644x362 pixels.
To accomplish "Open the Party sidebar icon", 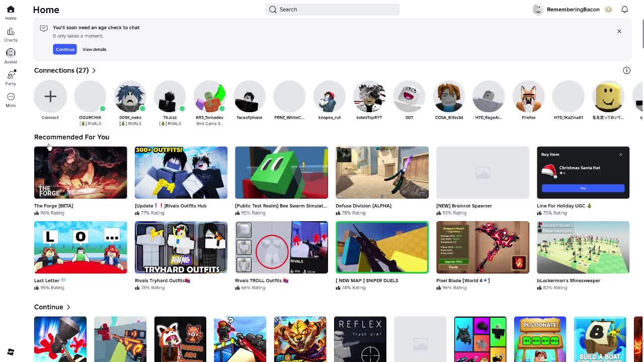I will [x=11, y=78].
